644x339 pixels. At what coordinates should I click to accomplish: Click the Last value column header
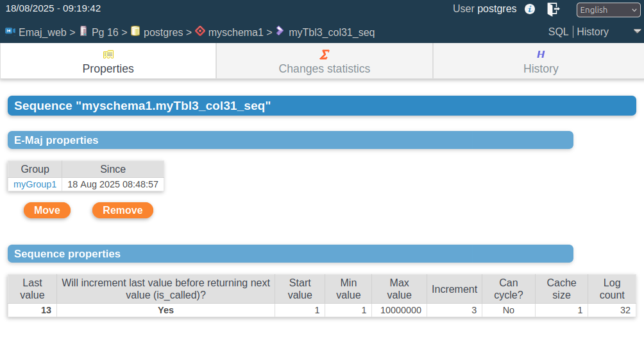pyautogui.click(x=32, y=289)
